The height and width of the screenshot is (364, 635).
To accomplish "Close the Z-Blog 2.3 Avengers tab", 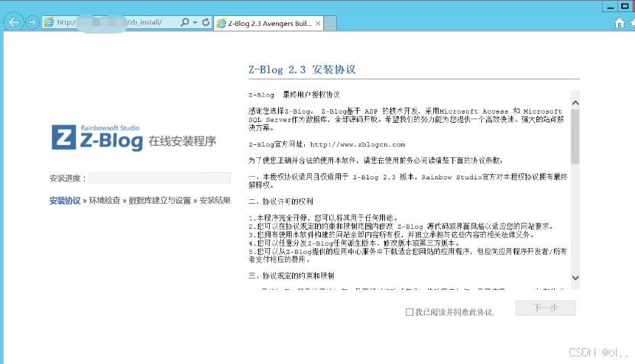I will (318, 24).
